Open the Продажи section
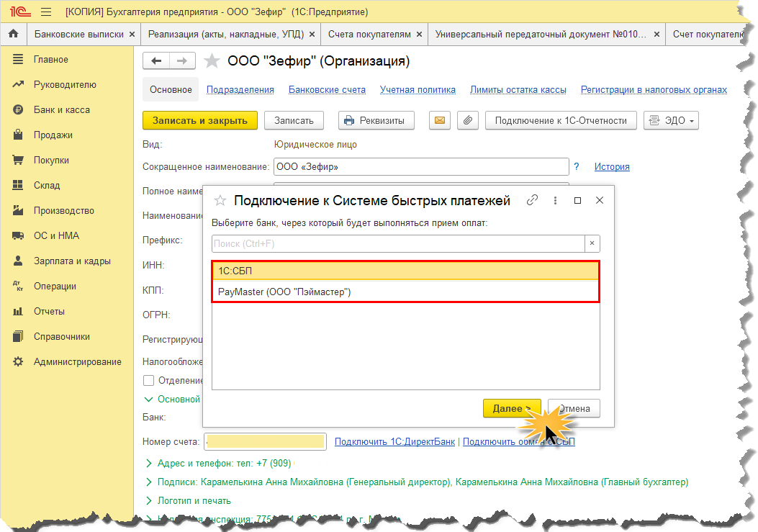 53,135
